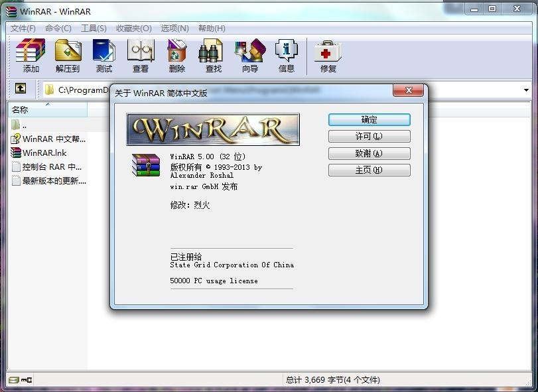Click the 'win.rar GmbH 发布' text
538x392 pixels.
tap(204, 186)
